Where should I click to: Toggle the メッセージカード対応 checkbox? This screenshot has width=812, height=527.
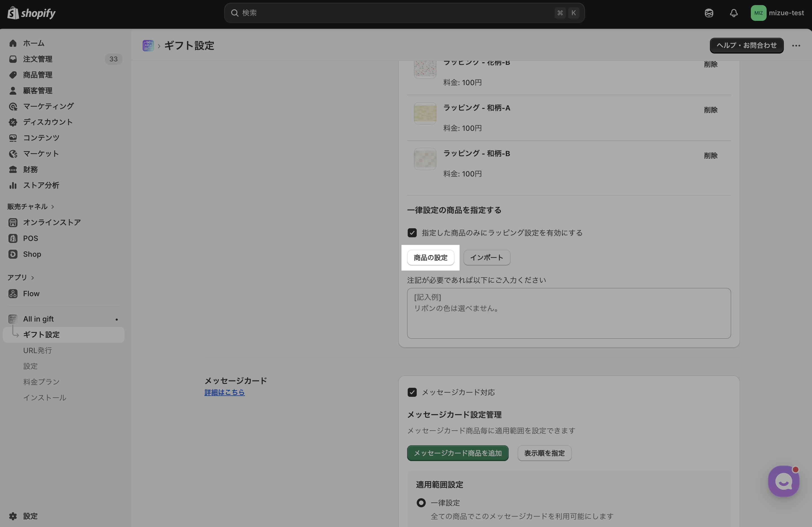pos(412,392)
